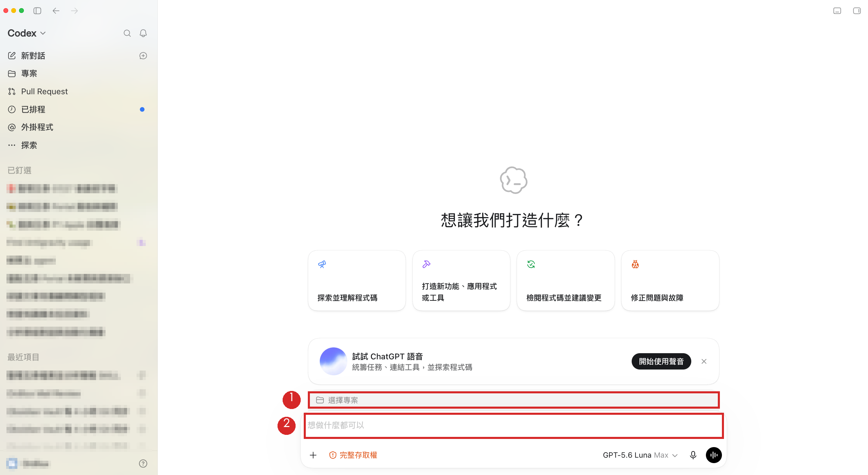
Task: Click the plus attach icon in composer
Action: pyautogui.click(x=313, y=455)
